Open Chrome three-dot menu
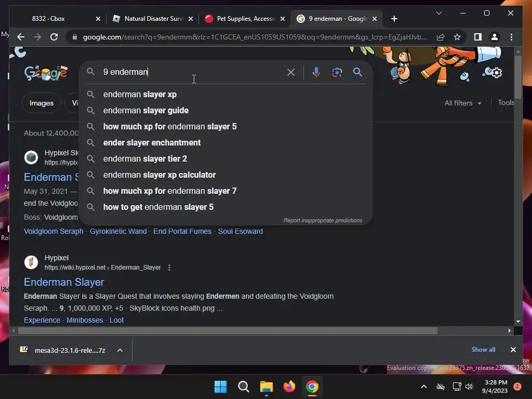 coord(511,37)
